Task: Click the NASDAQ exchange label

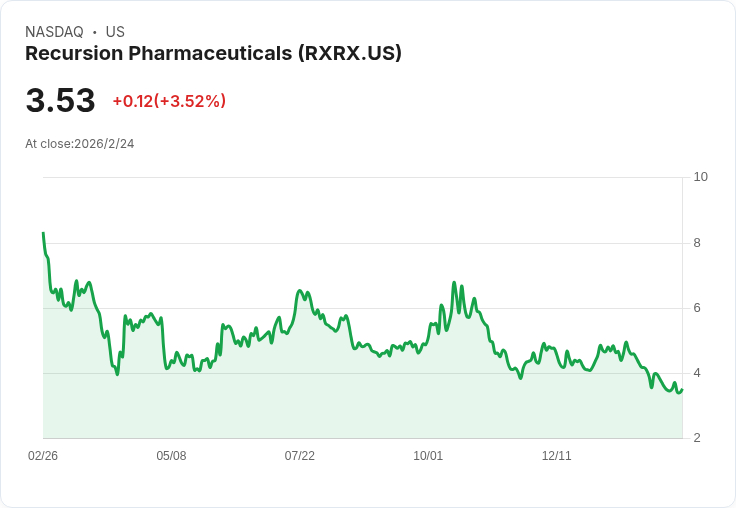Action: tap(54, 32)
